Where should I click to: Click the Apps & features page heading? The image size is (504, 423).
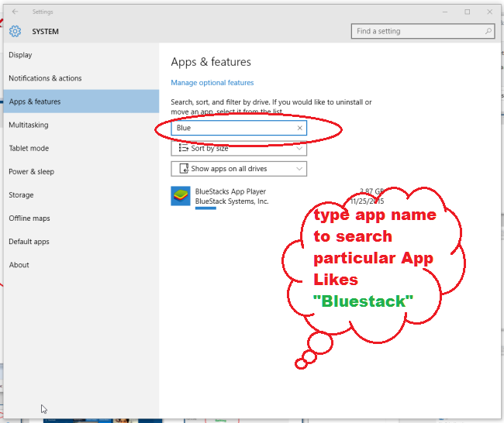pos(211,62)
